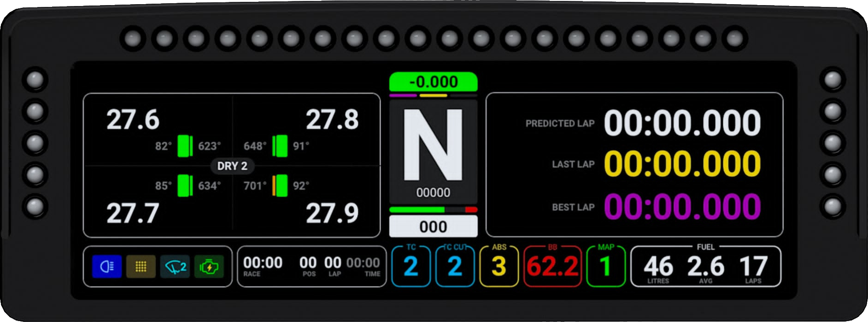Click the front-right green tyre wear icon
Screen dimensions: 868x322
(x=280, y=146)
